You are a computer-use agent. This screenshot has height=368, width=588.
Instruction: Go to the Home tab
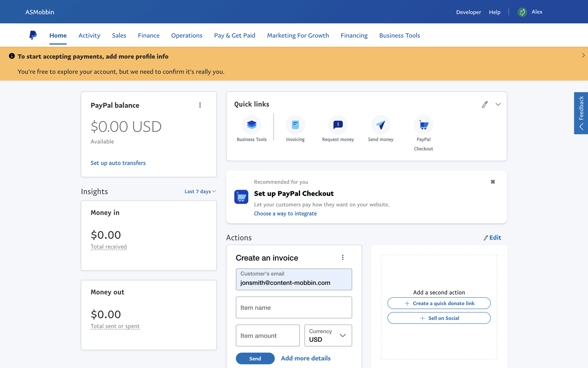[x=58, y=36]
